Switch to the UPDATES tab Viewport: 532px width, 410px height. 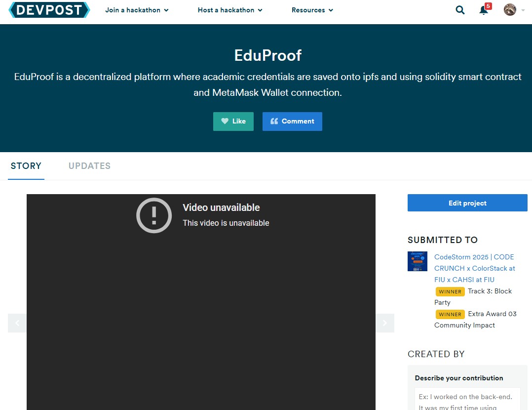click(x=90, y=166)
